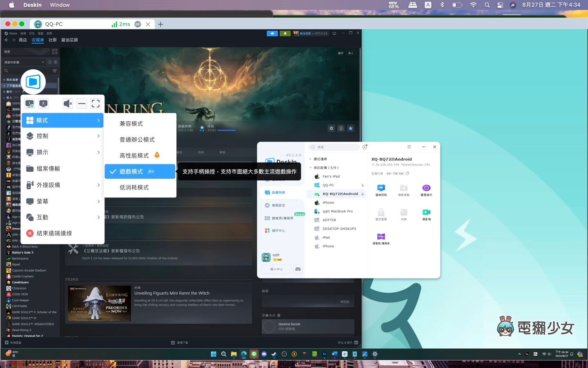Switch to display 2 in DeskIn toolbar
Image resolution: width=588 pixels, height=368 pixels.
[x=43, y=104]
